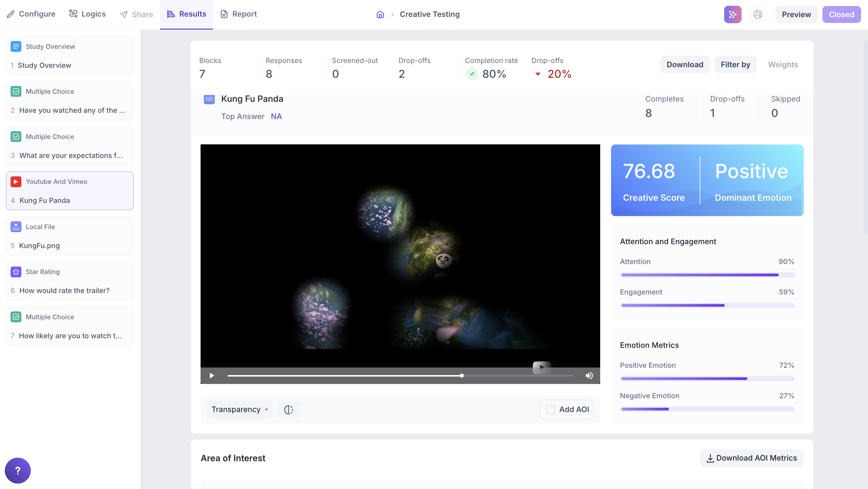868x489 pixels.
Task: Play the Kung Fu Panda video
Action: click(x=212, y=376)
